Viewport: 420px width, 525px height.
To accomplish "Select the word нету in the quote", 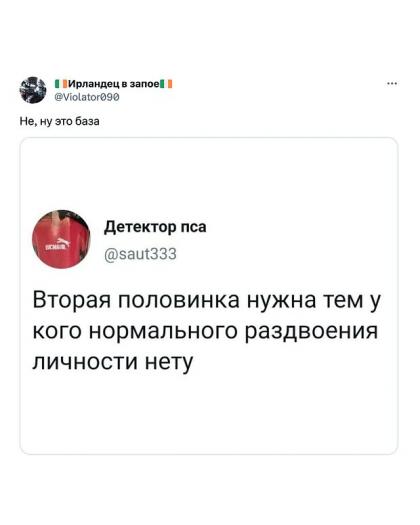I will [169, 362].
